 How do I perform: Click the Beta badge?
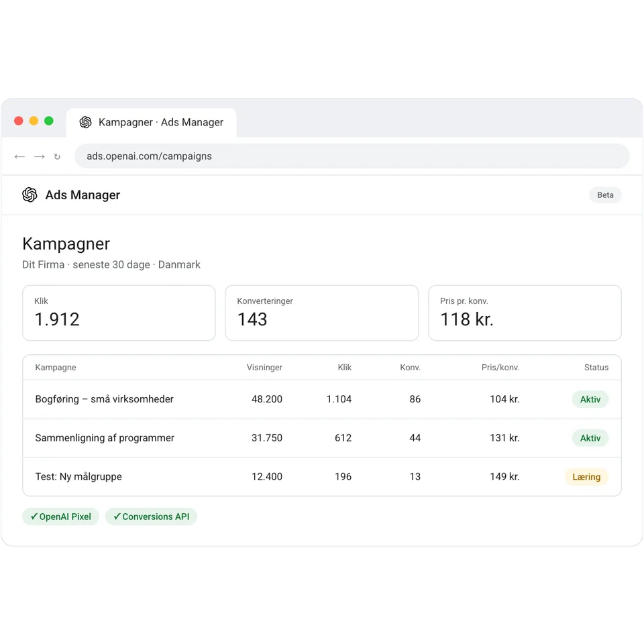point(605,195)
